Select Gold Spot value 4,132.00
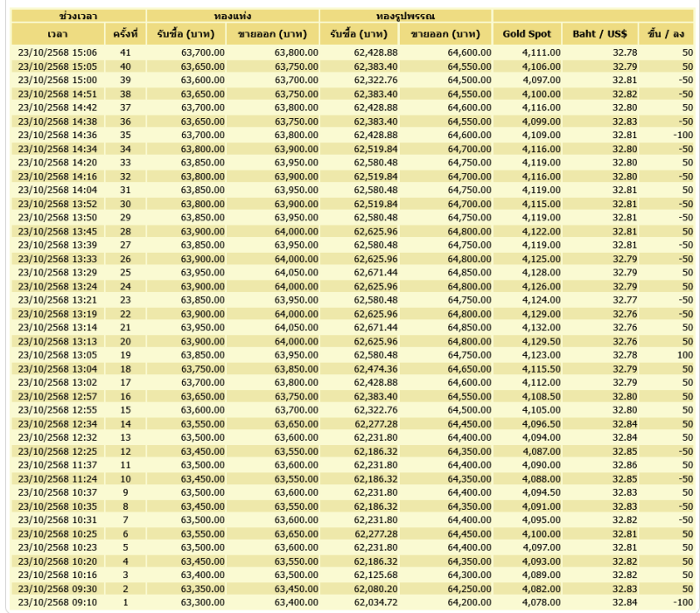The height and width of the screenshot is (613, 700). (541, 327)
